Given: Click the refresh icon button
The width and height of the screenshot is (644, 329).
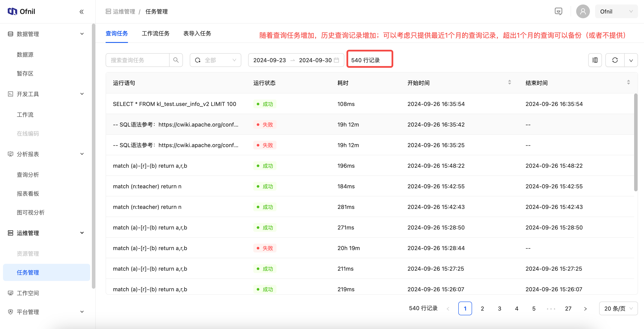Looking at the screenshot, I should (615, 60).
